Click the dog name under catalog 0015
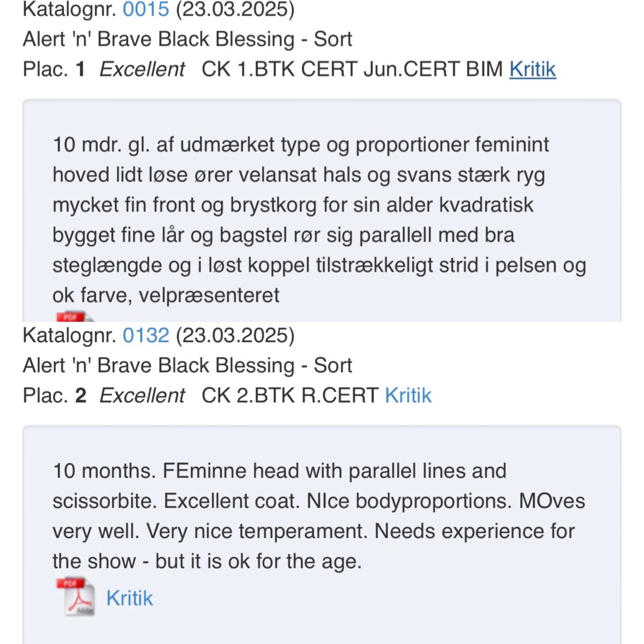The height and width of the screenshot is (644, 644). [187, 39]
